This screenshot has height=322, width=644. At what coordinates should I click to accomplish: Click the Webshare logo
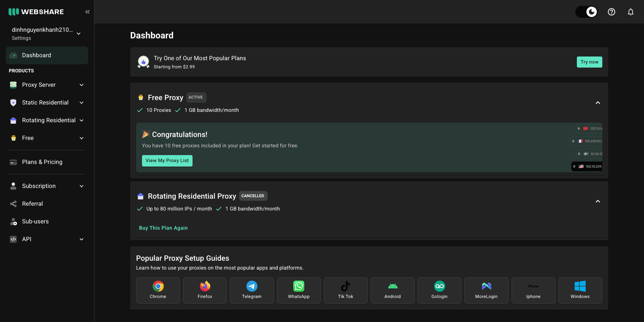(36, 12)
